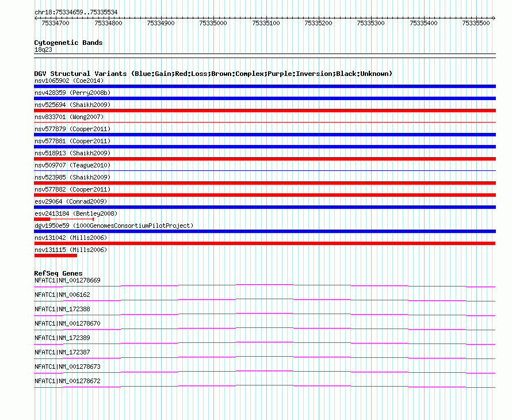Click the first Cooper2011 label nsv577879
The height and width of the screenshot is (420, 512).
point(72,129)
